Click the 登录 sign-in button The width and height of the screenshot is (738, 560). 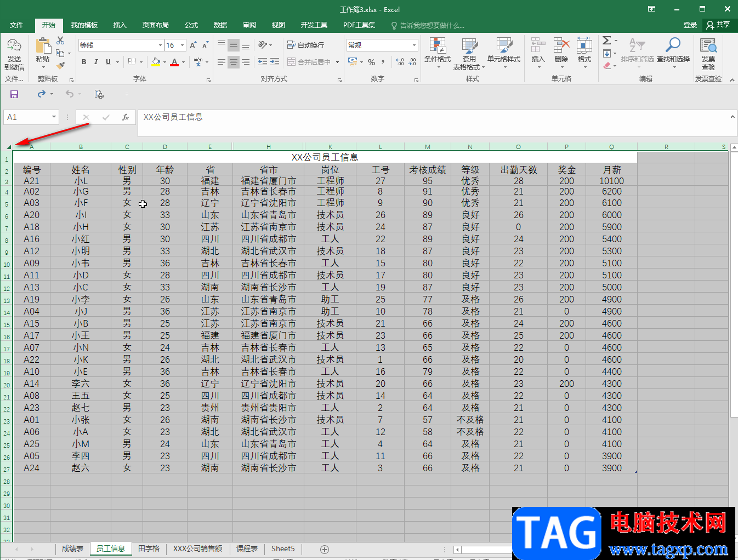click(690, 25)
